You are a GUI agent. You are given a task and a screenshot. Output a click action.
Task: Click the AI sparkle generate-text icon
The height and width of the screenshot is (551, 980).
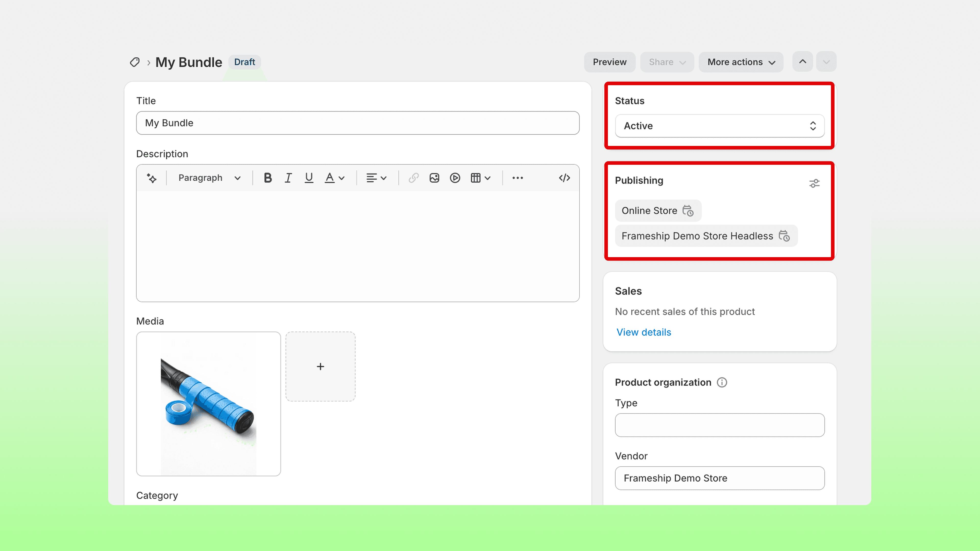click(151, 178)
